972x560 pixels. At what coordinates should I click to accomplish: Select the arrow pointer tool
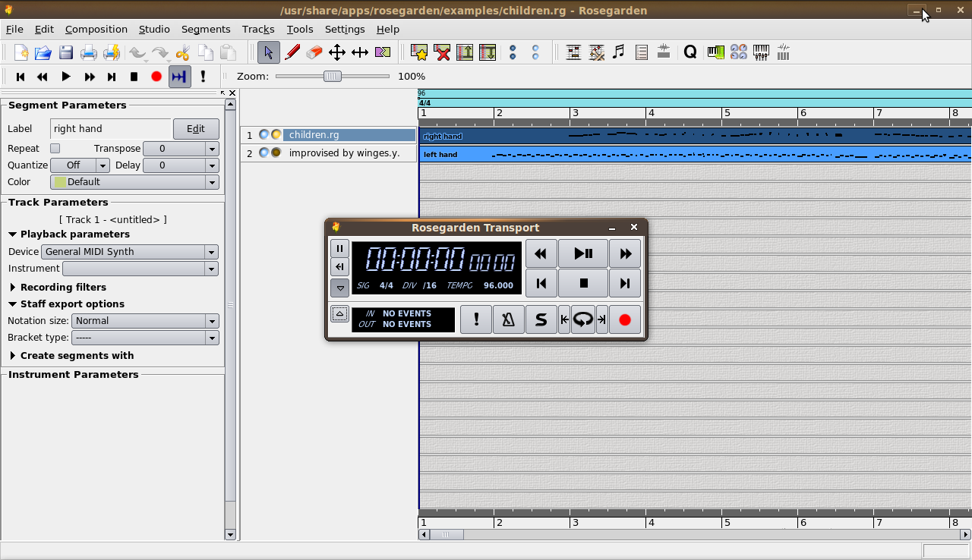click(268, 52)
